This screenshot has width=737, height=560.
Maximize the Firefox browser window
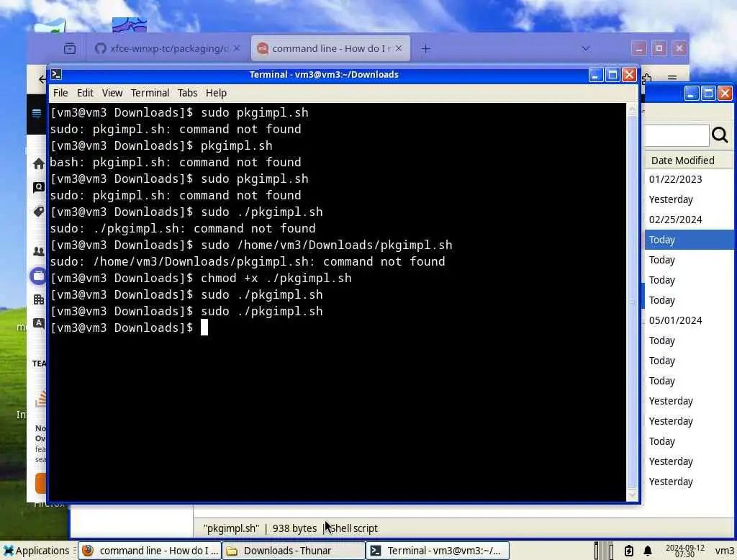coord(659,48)
